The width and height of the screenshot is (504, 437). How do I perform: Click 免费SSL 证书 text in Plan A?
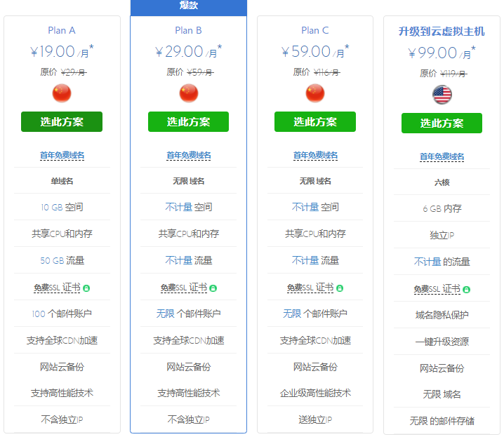(58, 288)
